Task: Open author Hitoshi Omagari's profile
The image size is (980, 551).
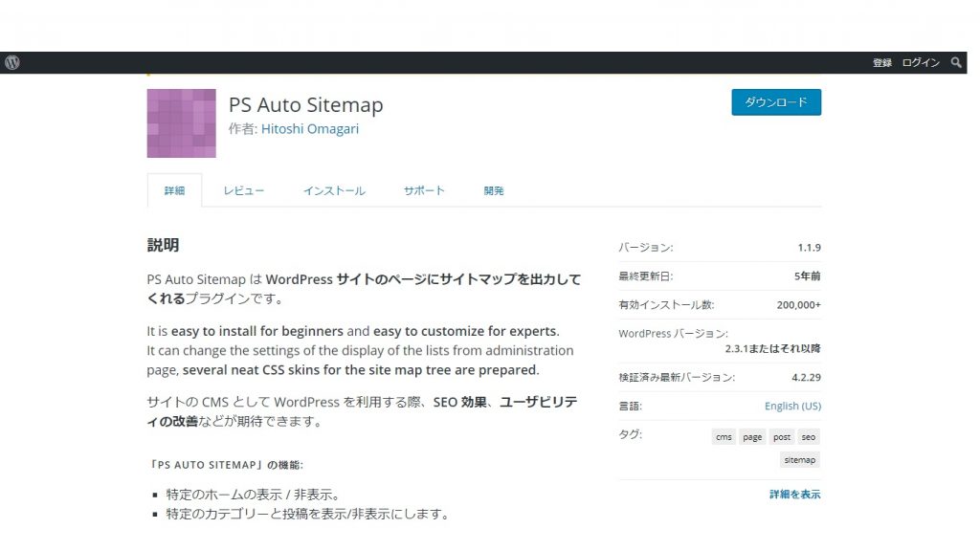Action: pos(310,129)
